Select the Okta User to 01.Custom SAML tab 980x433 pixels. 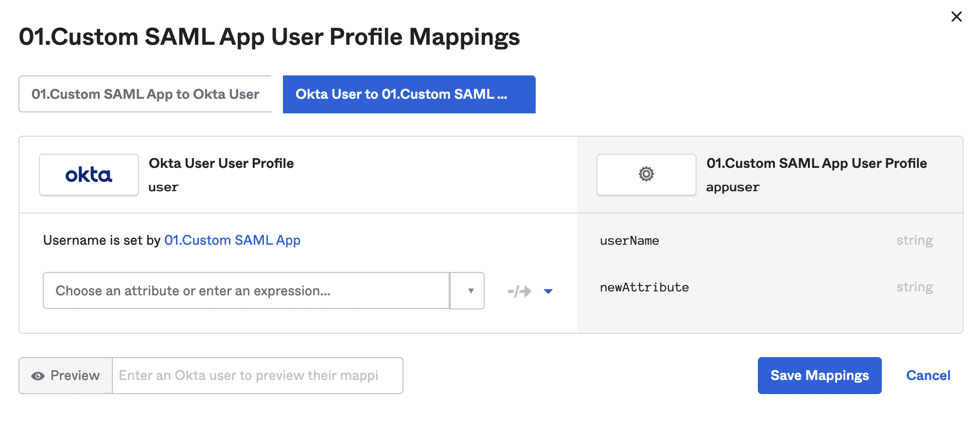tap(409, 94)
